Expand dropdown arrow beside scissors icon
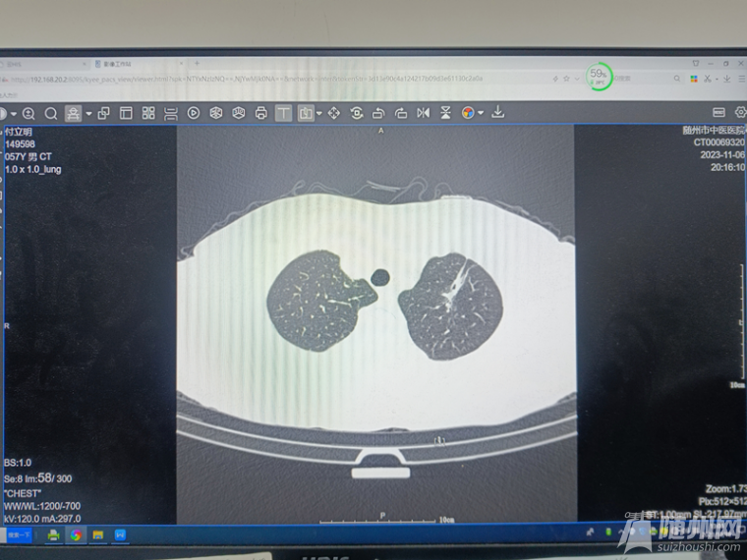This screenshot has width=747, height=560. click(716, 79)
